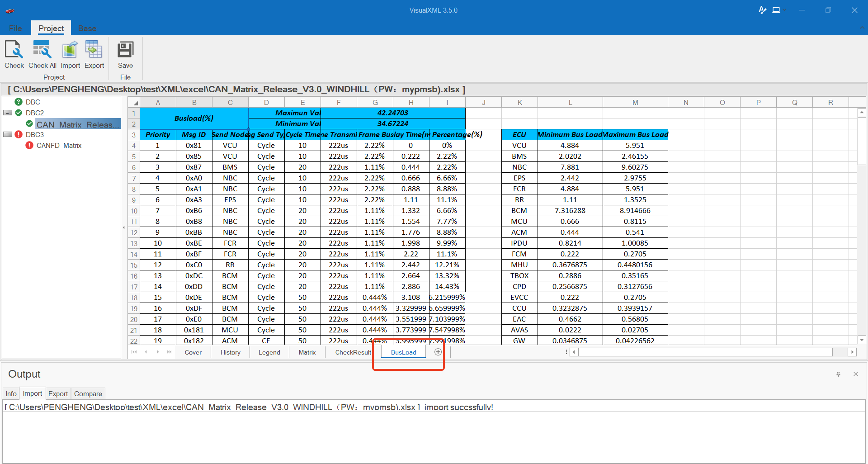Switch to the Project ribbon tab
This screenshot has height=464, width=868.
[51, 28]
